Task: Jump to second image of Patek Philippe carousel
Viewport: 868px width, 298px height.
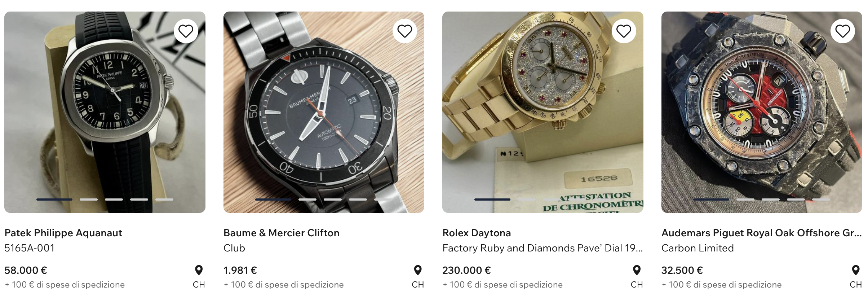Action: [x=89, y=200]
